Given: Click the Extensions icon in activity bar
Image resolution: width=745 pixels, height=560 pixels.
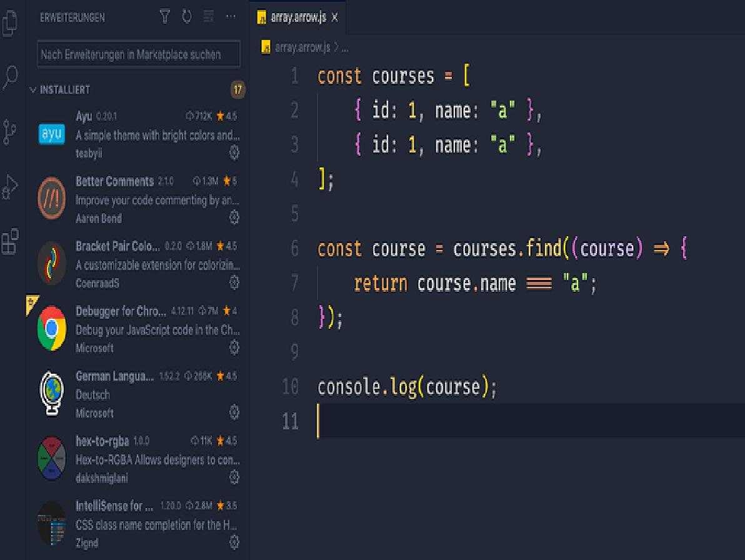Looking at the screenshot, I should [x=11, y=242].
